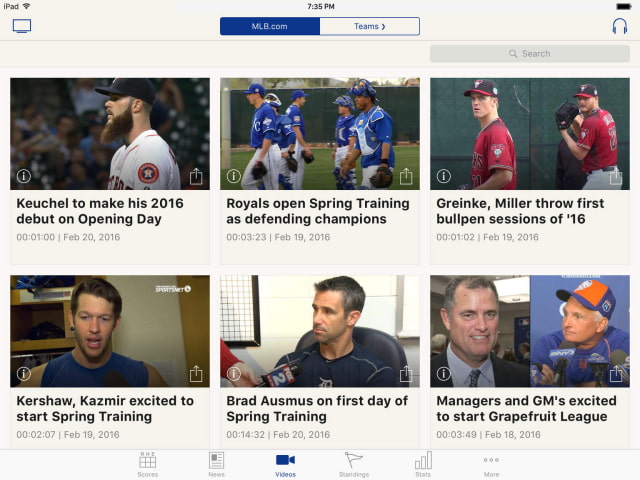
Task: Switch to the Stats tab
Action: pyautogui.click(x=423, y=465)
